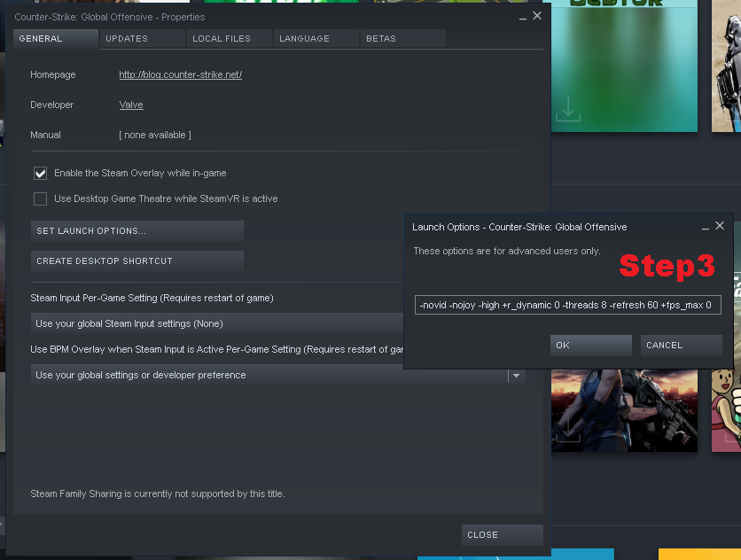This screenshot has height=560, width=741.
Task: Open the Steam Input Per-Game Setting dropdown
Action: pyautogui.click(x=217, y=323)
